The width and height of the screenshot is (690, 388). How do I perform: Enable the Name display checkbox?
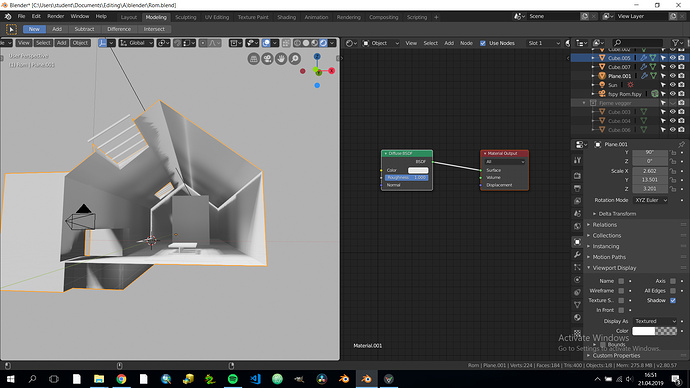621,281
